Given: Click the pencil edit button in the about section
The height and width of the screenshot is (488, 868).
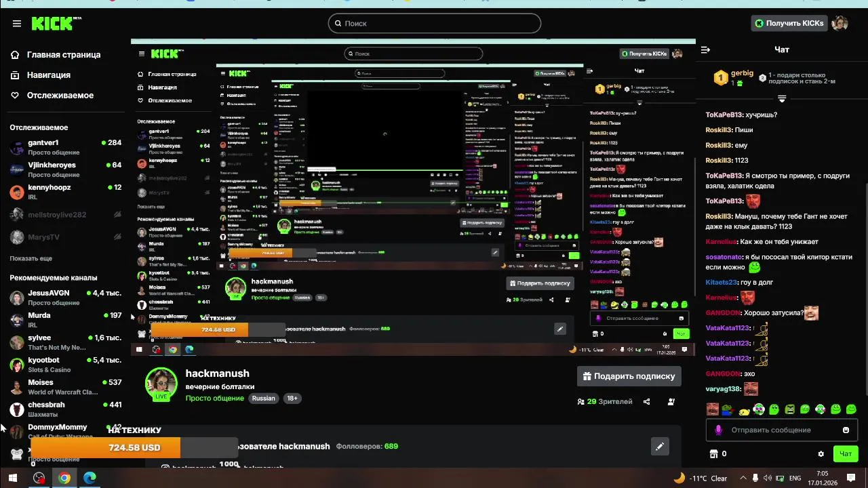Looking at the screenshot, I should (x=660, y=447).
